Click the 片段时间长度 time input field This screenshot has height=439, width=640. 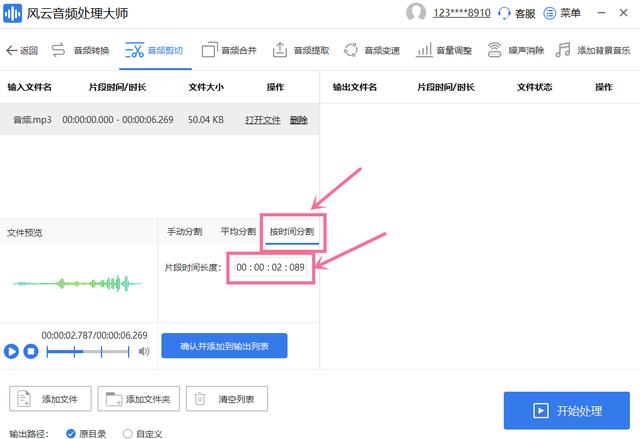271,267
